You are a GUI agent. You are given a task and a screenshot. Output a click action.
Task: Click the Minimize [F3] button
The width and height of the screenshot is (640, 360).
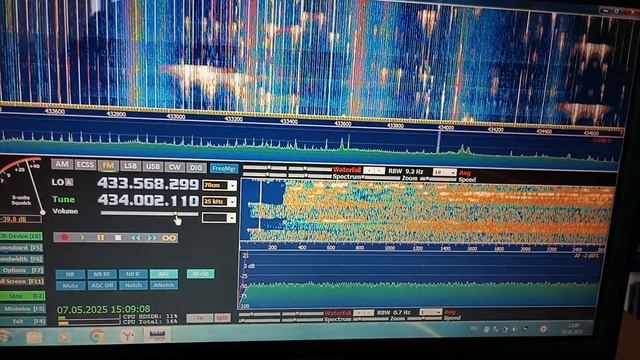(x=23, y=309)
